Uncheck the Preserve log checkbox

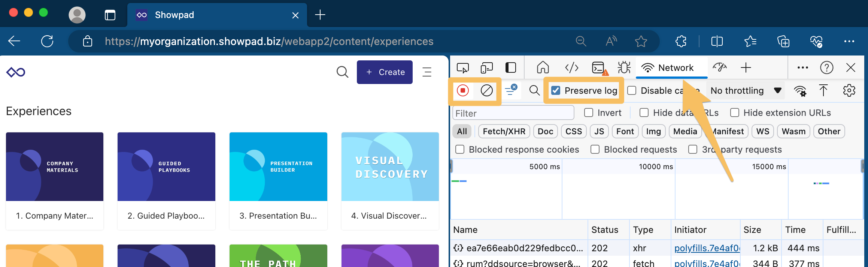556,91
